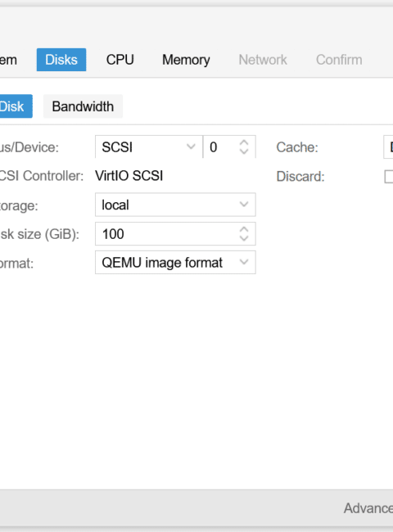Switch to the Memory tab
Screen dimensions: 393x532
[x=186, y=60]
